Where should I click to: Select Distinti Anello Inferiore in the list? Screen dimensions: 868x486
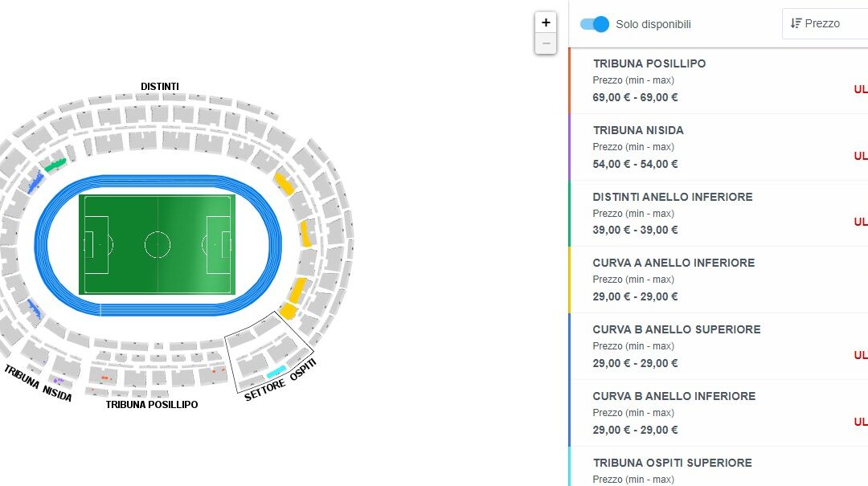click(x=719, y=214)
